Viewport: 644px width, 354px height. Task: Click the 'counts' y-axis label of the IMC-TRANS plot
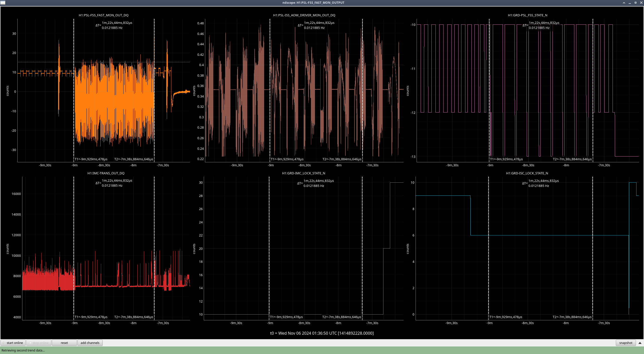coord(8,249)
